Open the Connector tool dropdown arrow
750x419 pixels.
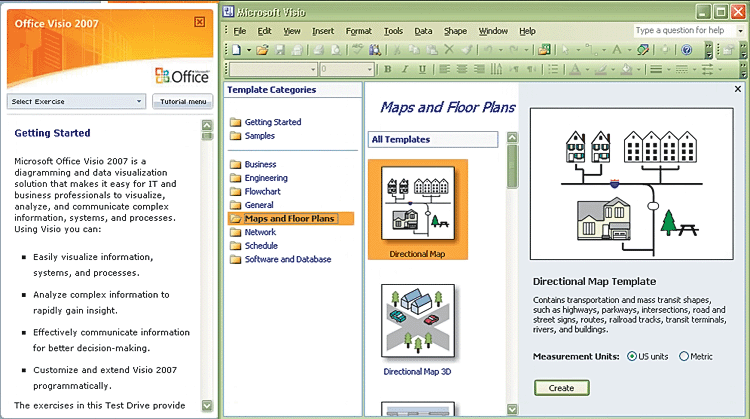pyautogui.click(x=604, y=50)
